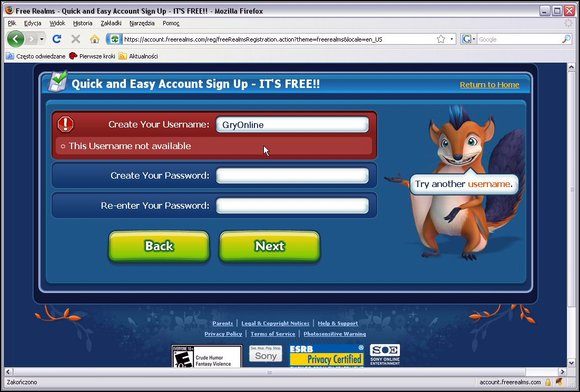Open the navigation history dropdown arrow

pos(42,39)
